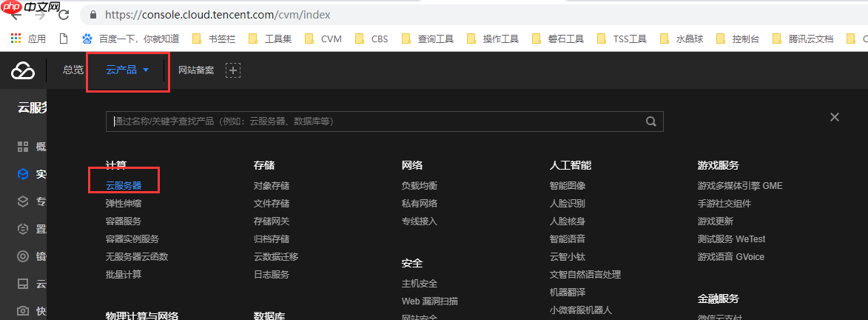Screen dimensions: 868x320
Task: Click the product search input field
Action: [384, 121]
